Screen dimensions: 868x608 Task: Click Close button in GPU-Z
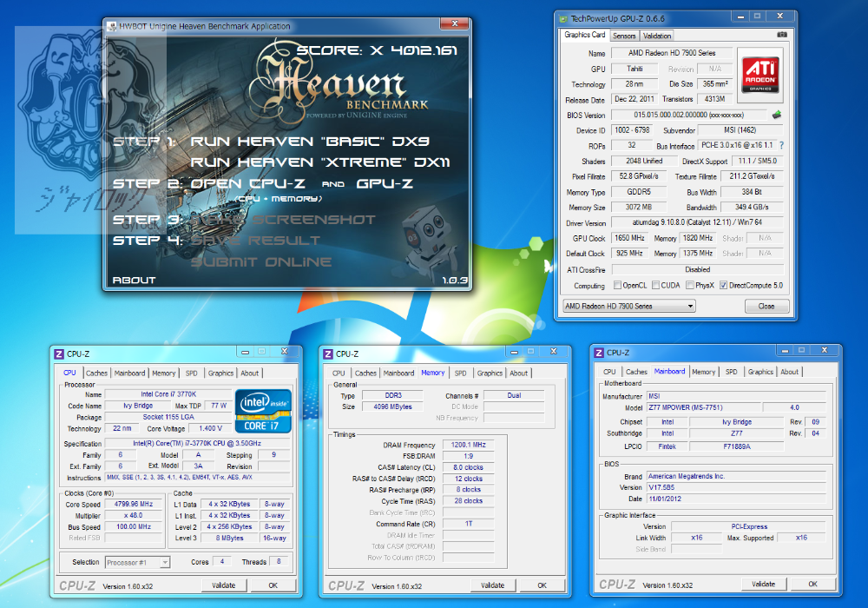[766, 307]
